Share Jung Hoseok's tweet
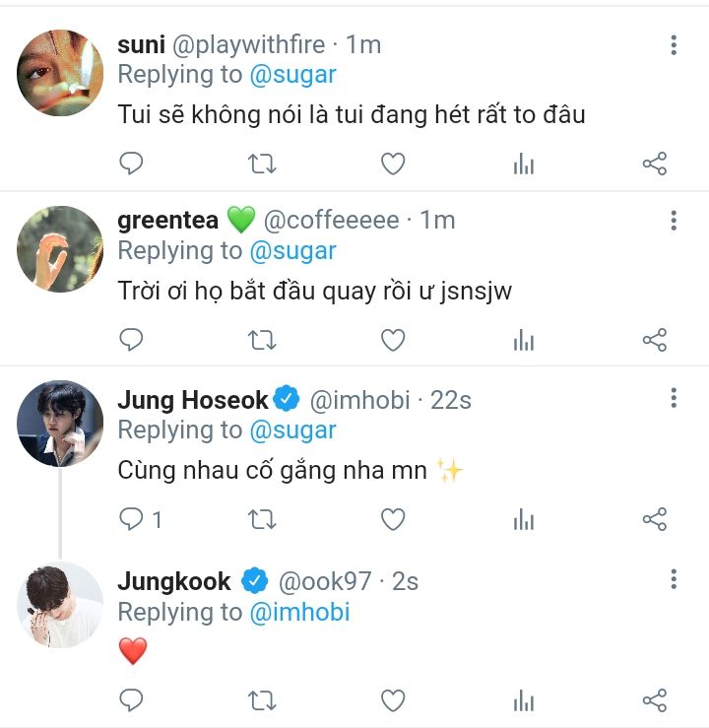Image resolution: width=709 pixels, height=728 pixels. click(x=655, y=518)
